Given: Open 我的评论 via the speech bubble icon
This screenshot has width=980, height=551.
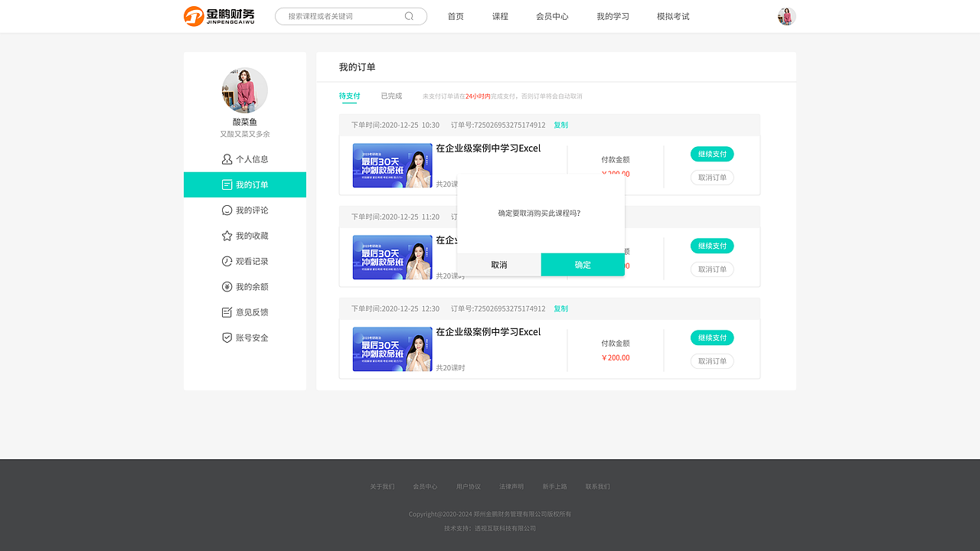Looking at the screenshot, I should point(227,210).
